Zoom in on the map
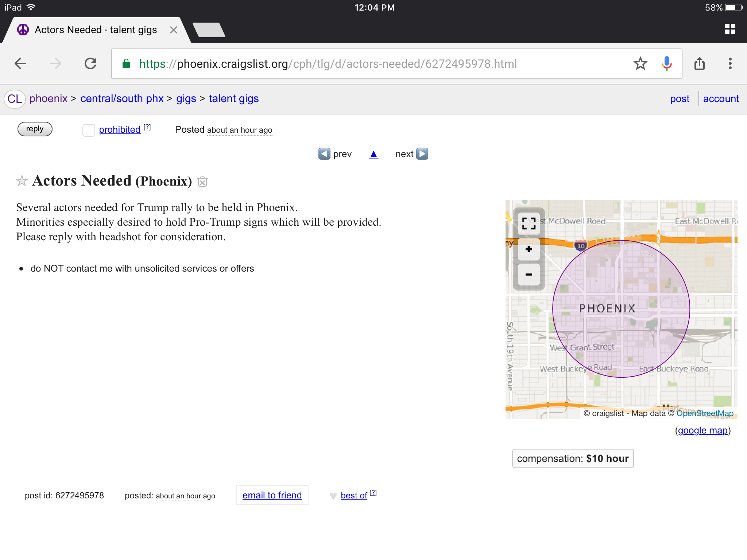 point(529,249)
